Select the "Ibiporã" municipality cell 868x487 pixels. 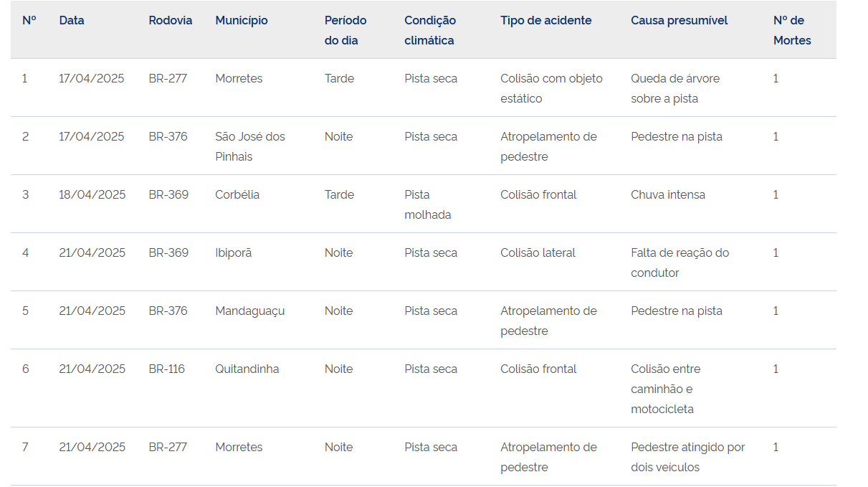coord(234,252)
